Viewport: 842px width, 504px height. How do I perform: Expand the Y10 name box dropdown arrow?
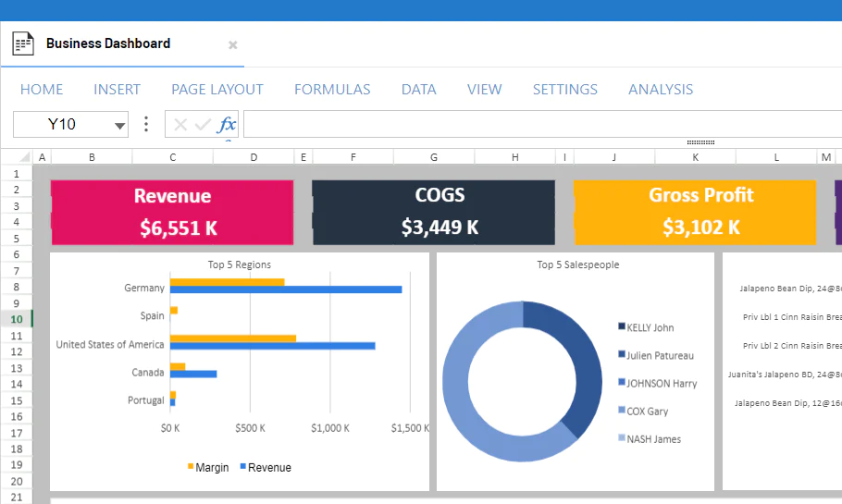[119, 126]
